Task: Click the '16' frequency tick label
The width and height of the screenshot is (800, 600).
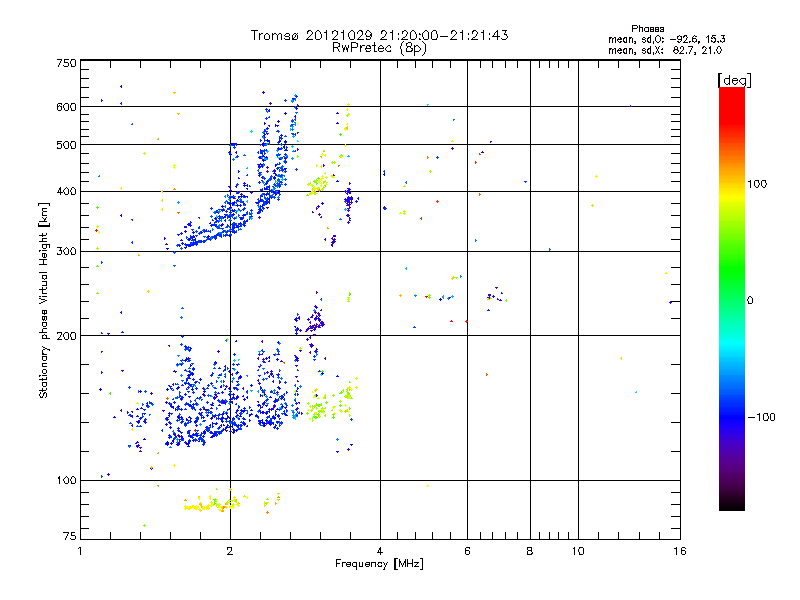Action: pyautogui.click(x=680, y=551)
